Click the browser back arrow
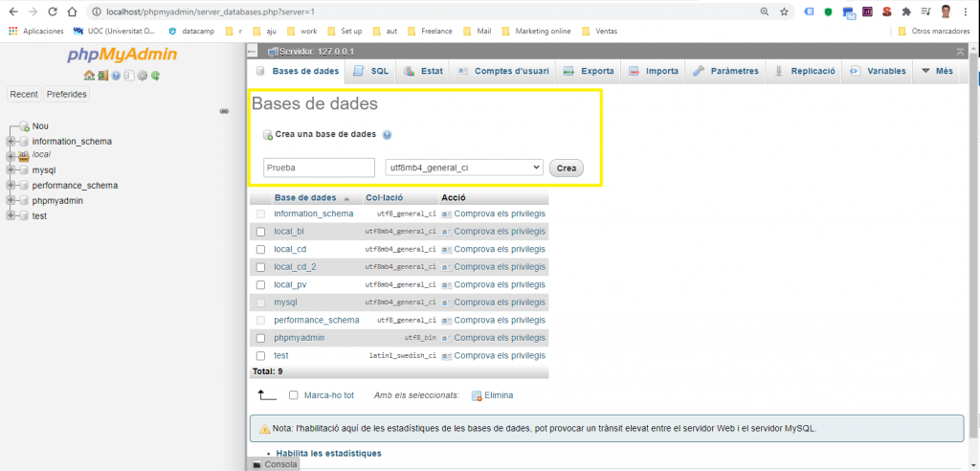Image resolution: width=980 pixels, height=471 pixels. 13,11
